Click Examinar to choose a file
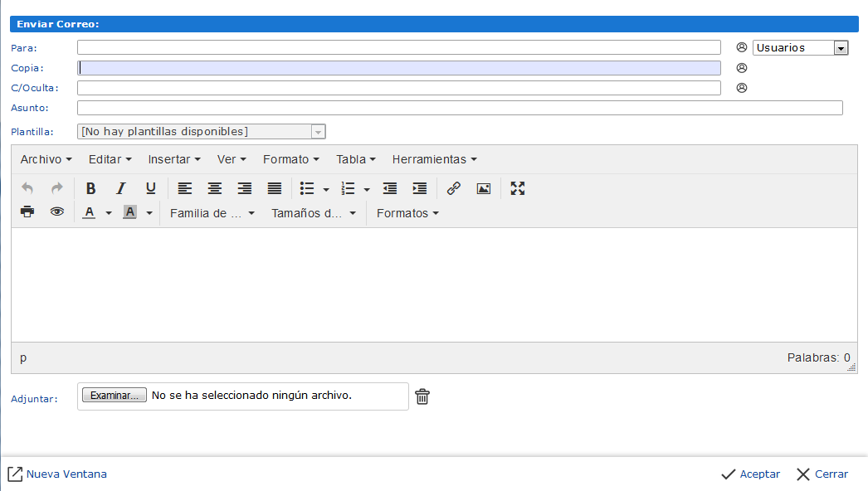Image resolution: width=868 pixels, height=491 pixels. point(115,396)
